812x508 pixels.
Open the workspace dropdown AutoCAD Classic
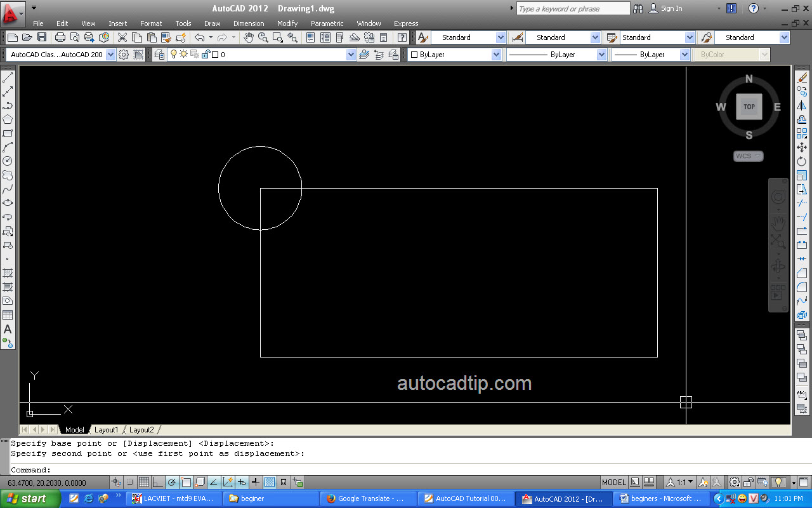pyautogui.click(x=62, y=55)
